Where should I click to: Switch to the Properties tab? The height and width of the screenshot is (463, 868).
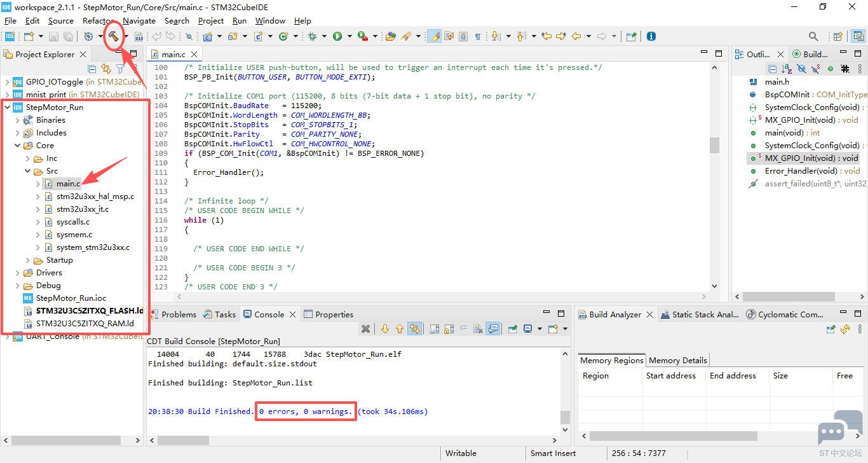[329, 314]
